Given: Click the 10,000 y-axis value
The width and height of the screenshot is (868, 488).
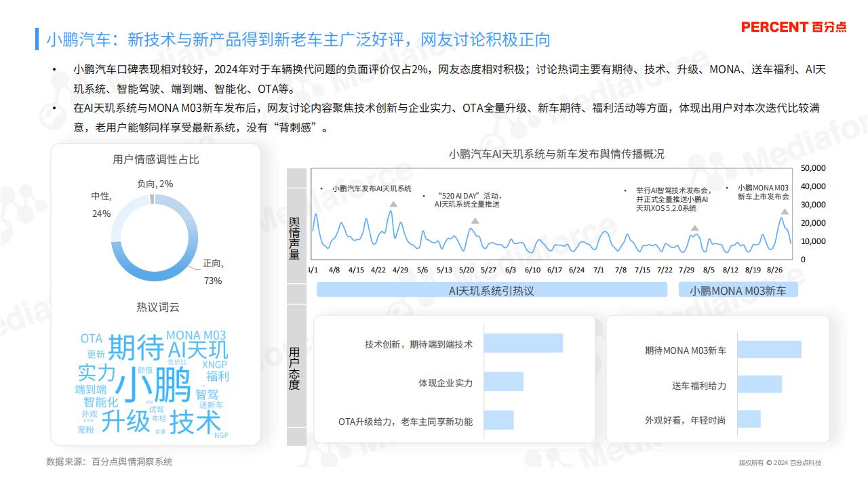Looking at the screenshot, I should (813, 241).
